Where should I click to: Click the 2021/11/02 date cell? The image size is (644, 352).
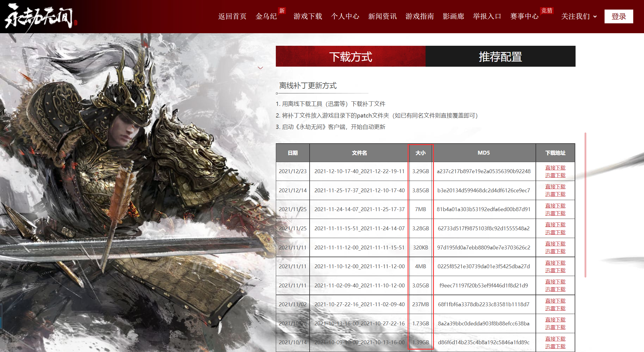(293, 304)
